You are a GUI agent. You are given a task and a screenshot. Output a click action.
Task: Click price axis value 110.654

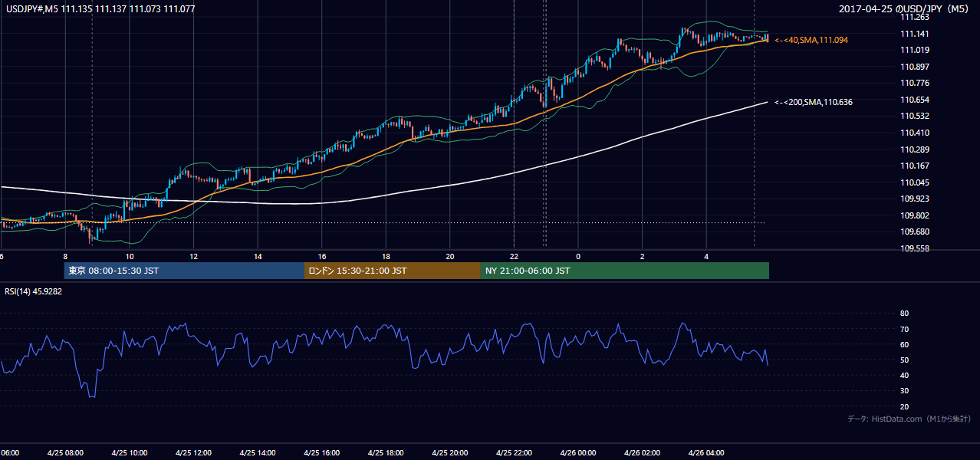pos(914,100)
